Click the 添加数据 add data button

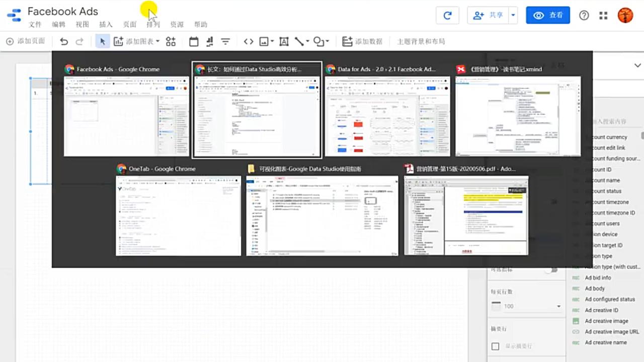point(362,42)
